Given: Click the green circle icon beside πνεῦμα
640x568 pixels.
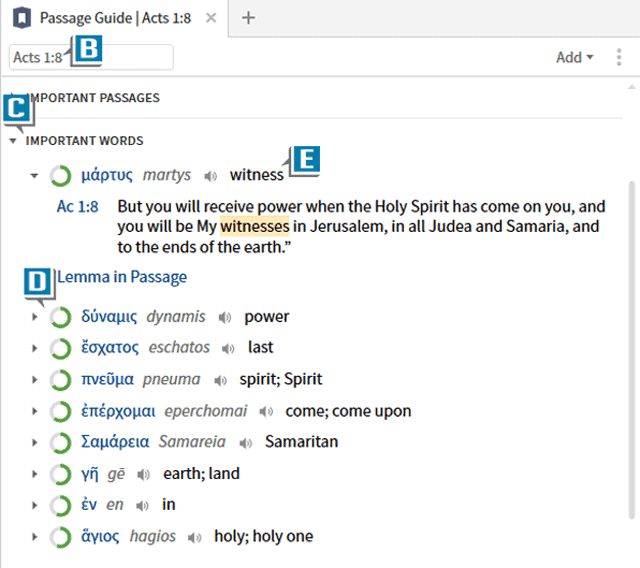Looking at the screenshot, I should [60, 380].
